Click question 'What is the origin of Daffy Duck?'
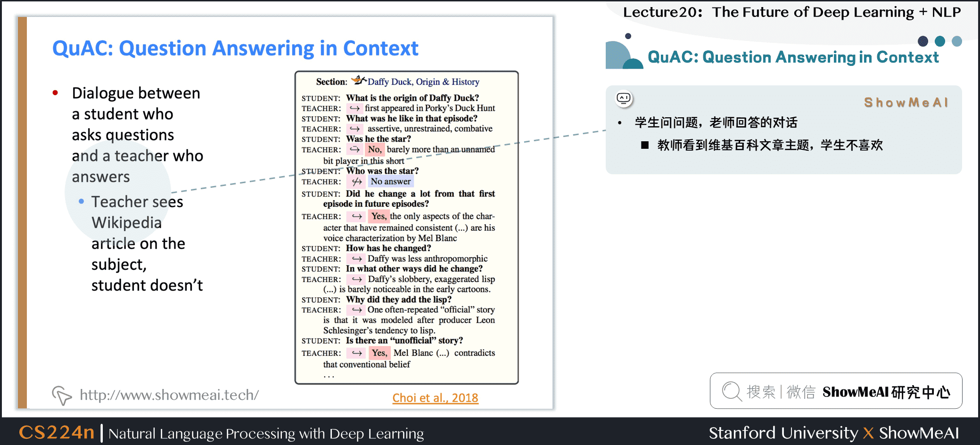Viewport: 980px width, 445px height. 412,98
